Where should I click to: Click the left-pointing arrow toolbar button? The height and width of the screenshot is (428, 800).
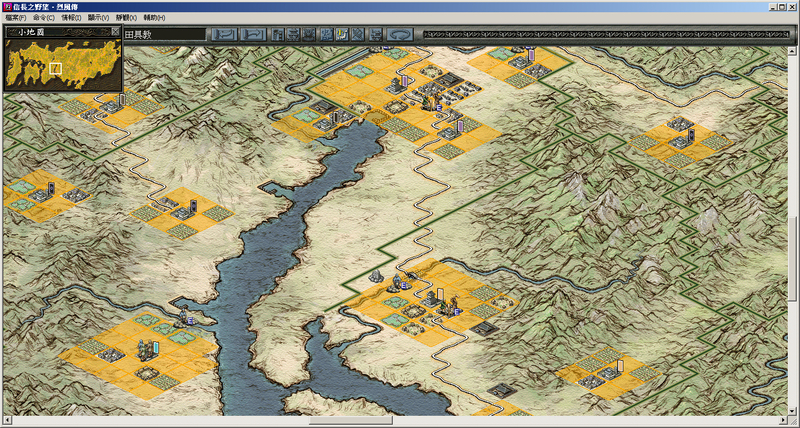point(224,34)
